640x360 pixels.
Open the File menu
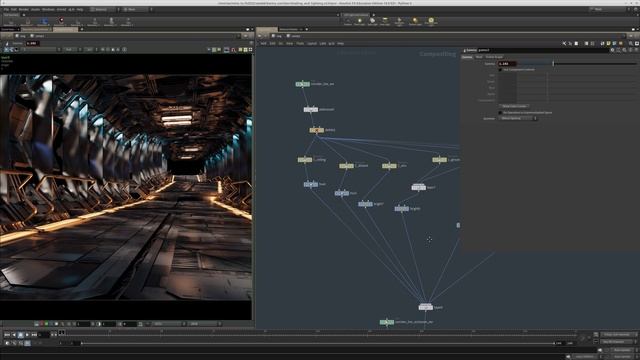point(6,9)
